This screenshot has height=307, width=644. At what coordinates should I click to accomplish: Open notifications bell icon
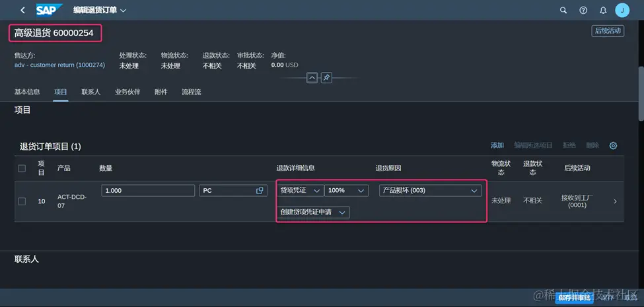(603, 11)
